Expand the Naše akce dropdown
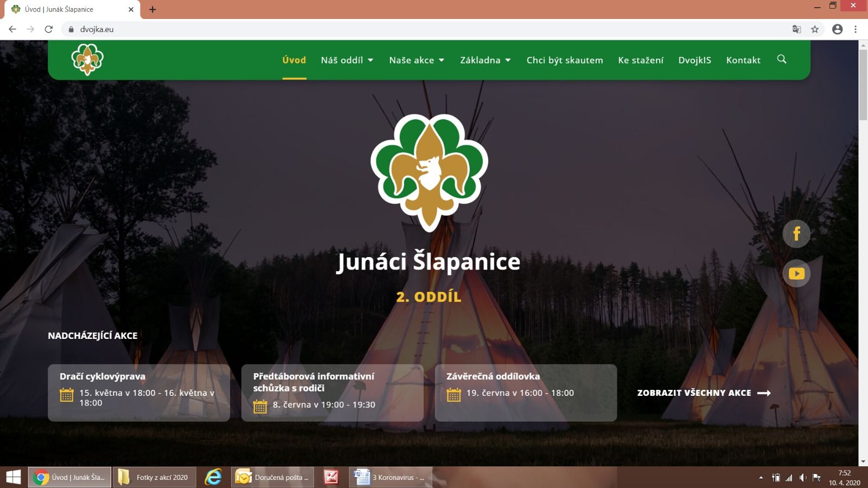868x488 pixels. point(416,60)
